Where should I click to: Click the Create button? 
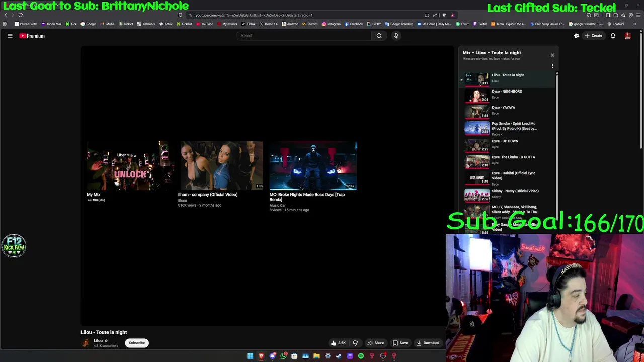(594, 36)
